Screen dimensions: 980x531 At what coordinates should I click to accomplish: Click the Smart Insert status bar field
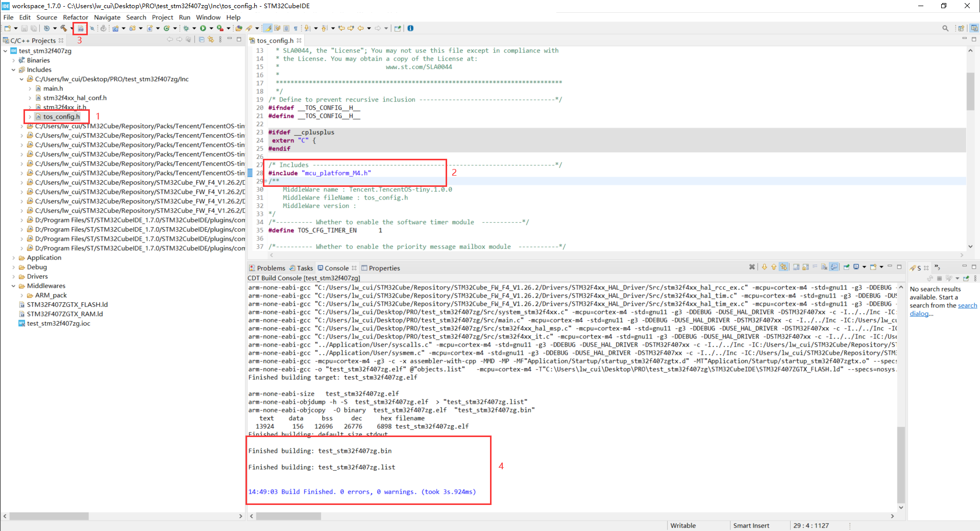(751, 525)
